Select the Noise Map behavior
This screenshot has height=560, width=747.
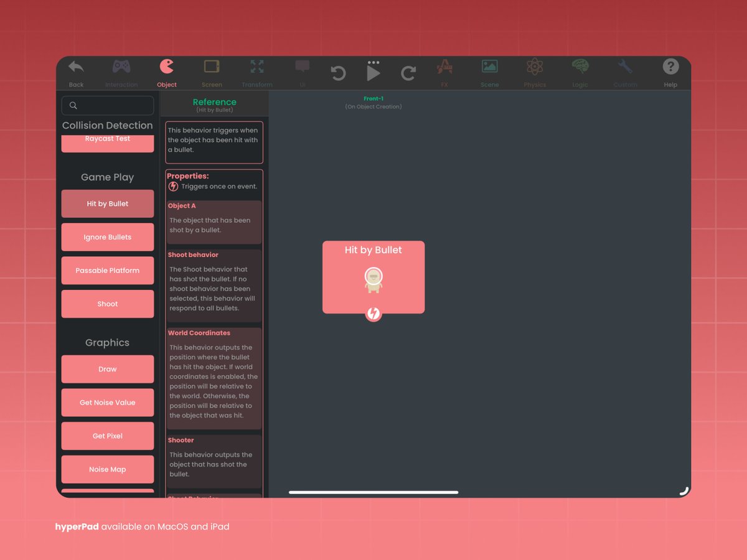108,470
